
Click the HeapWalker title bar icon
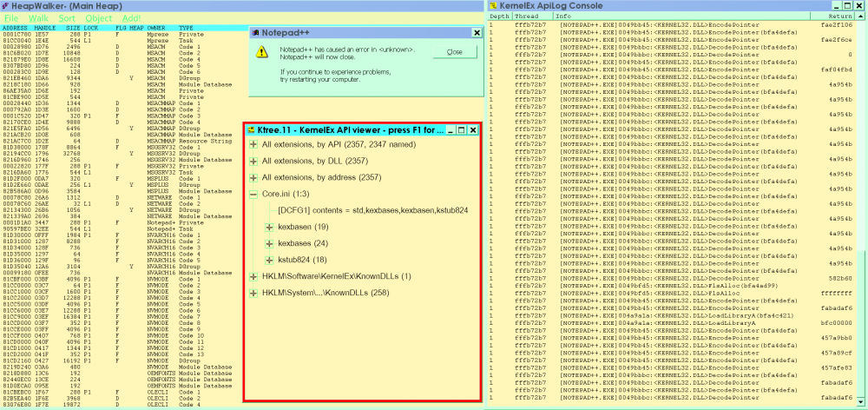click(4, 6)
